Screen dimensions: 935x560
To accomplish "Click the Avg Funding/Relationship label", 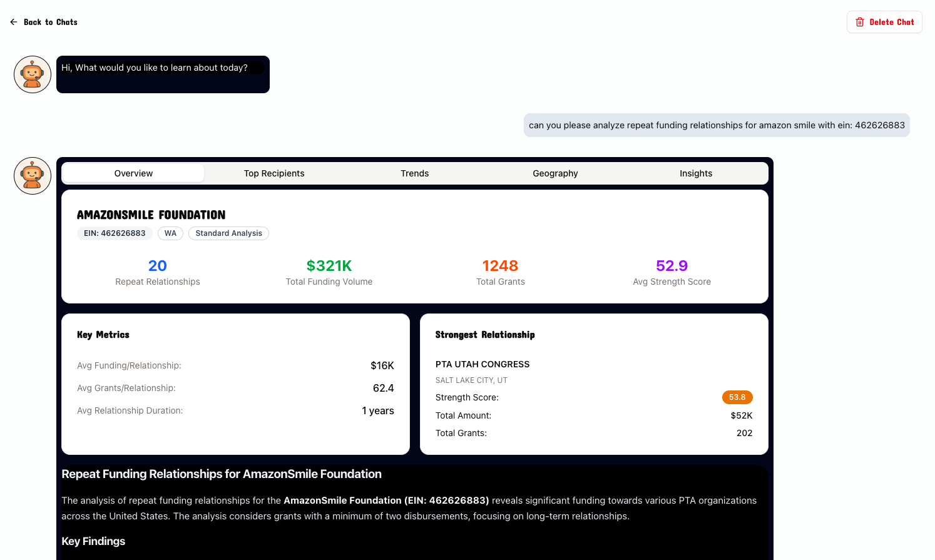I will tap(129, 365).
